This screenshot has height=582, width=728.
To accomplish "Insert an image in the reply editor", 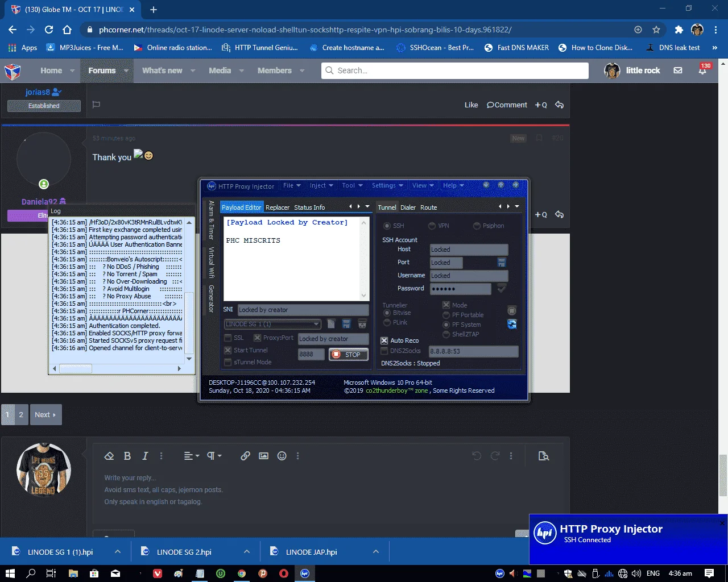I will [263, 456].
